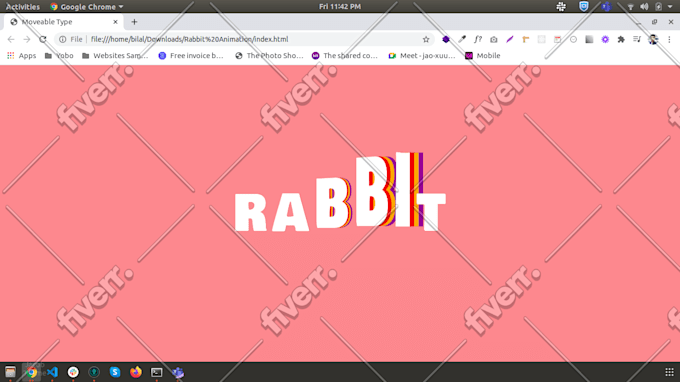
Task: Open GitKraken from the dock
Action: (x=94, y=372)
